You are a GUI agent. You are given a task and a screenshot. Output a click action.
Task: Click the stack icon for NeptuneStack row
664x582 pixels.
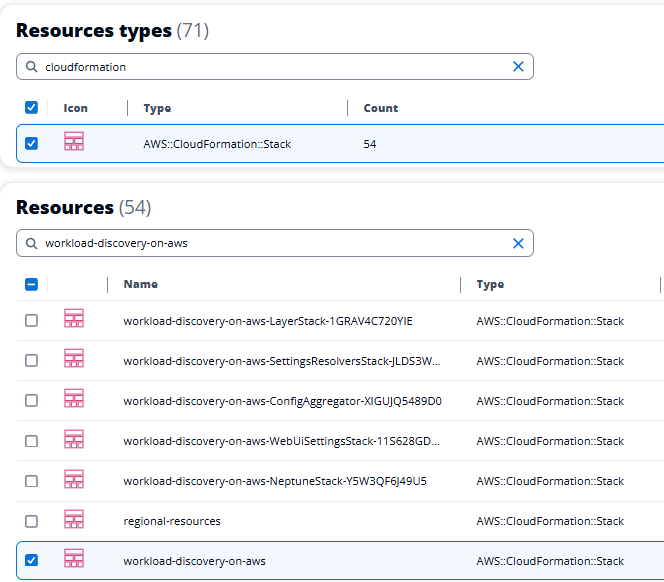tap(74, 479)
